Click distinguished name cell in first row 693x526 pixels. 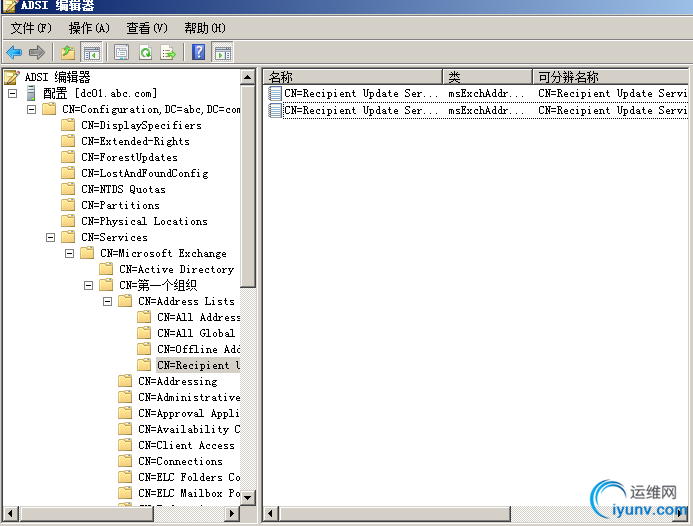[x=613, y=93]
